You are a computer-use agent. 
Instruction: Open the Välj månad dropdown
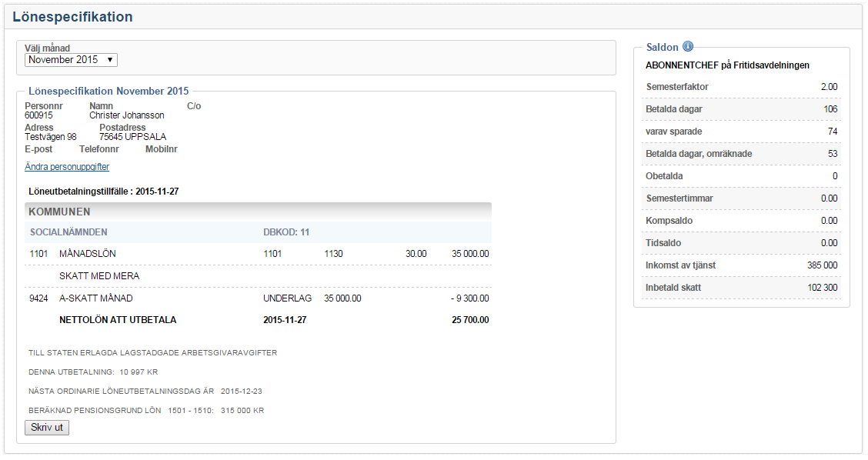(71, 60)
